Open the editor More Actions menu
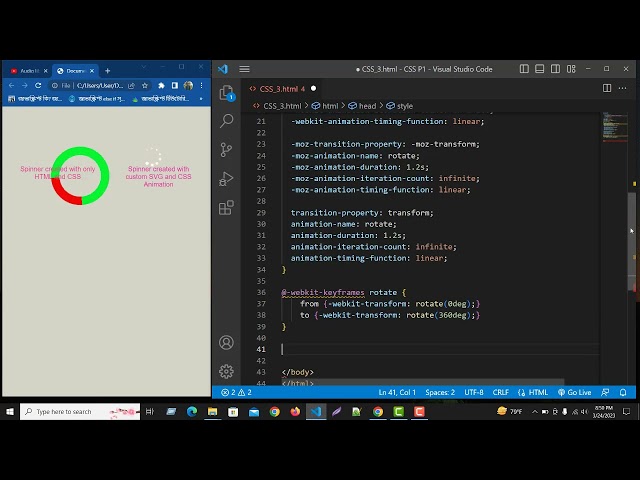The width and height of the screenshot is (640, 480). tap(622, 88)
